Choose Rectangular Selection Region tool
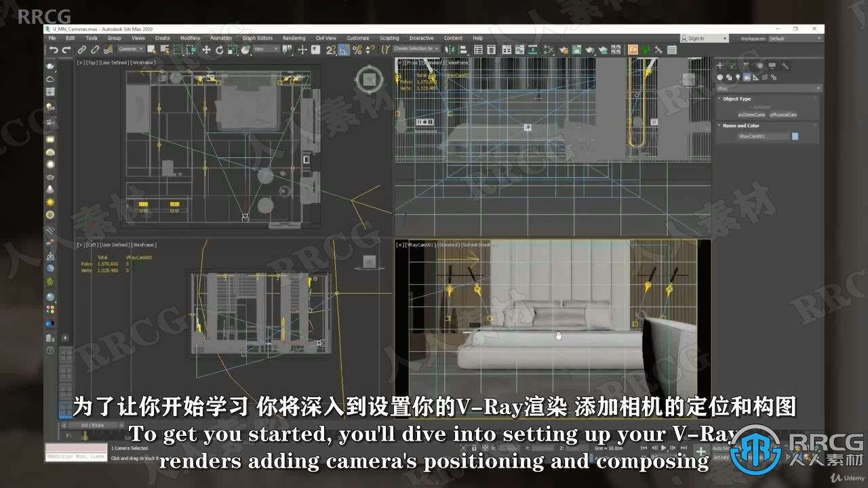The width and height of the screenshot is (868, 488). (178, 49)
